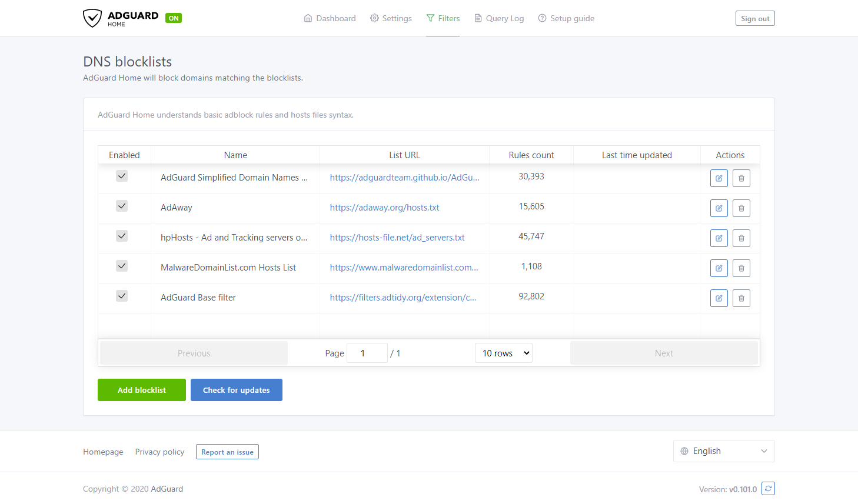Edit the AdGuard Simplified Domain Names blocklist
Viewport: 858px width, 504px height.
tap(719, 178)
